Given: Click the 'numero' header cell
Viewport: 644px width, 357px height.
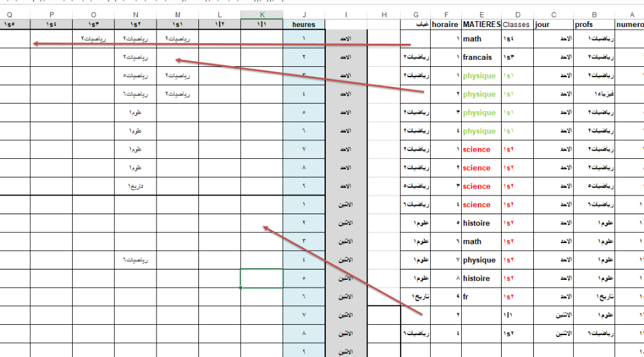Looking at the screenshot, I should [x=630, y=24].
